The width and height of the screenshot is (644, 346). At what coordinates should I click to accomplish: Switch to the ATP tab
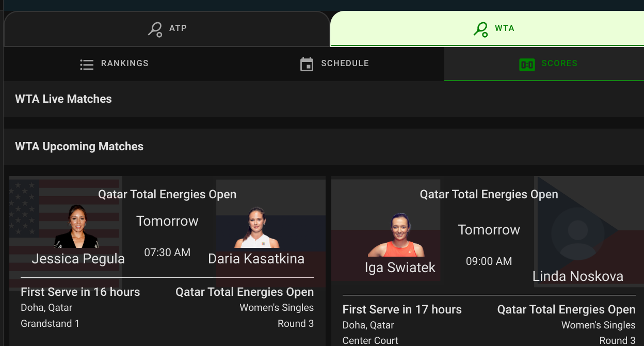(167, 29)
